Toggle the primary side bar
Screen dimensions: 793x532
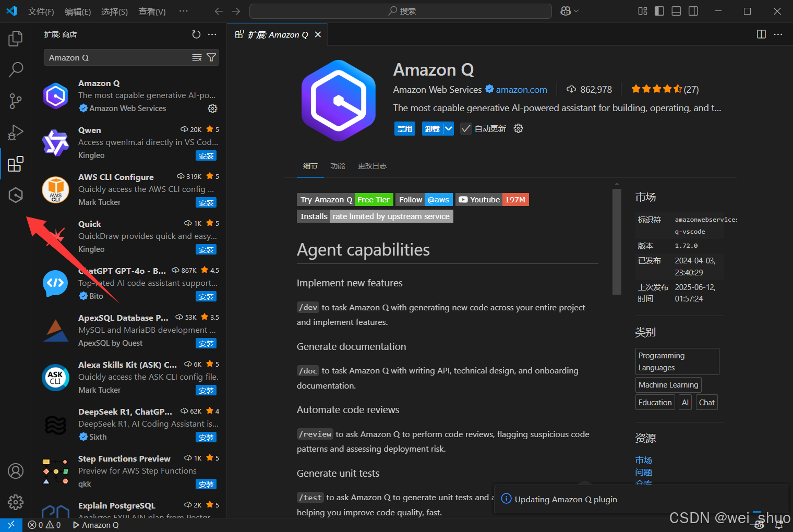(x=659, y=11)
